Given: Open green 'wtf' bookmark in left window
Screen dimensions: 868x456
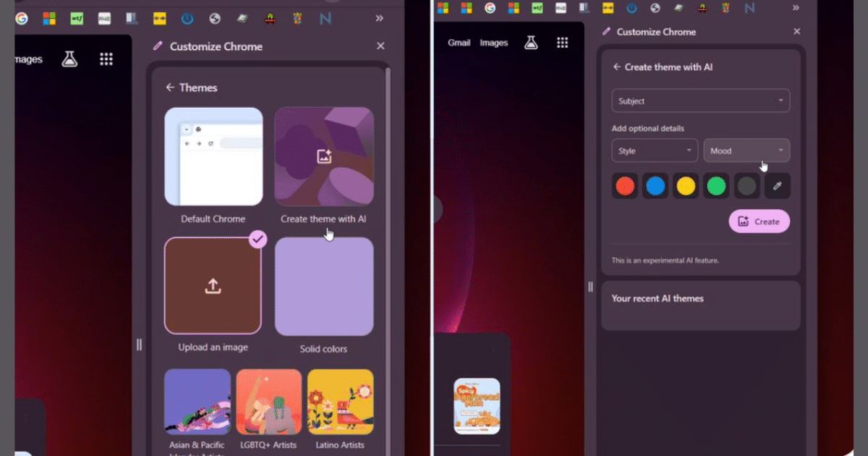Looking at the screenshot, I should point(77,18).
